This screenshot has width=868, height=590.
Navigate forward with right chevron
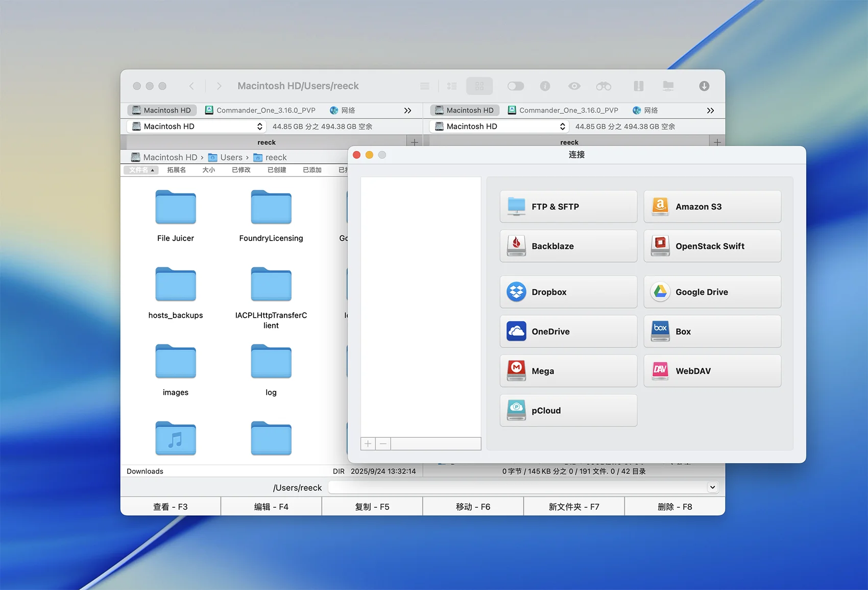coord(219,86)
